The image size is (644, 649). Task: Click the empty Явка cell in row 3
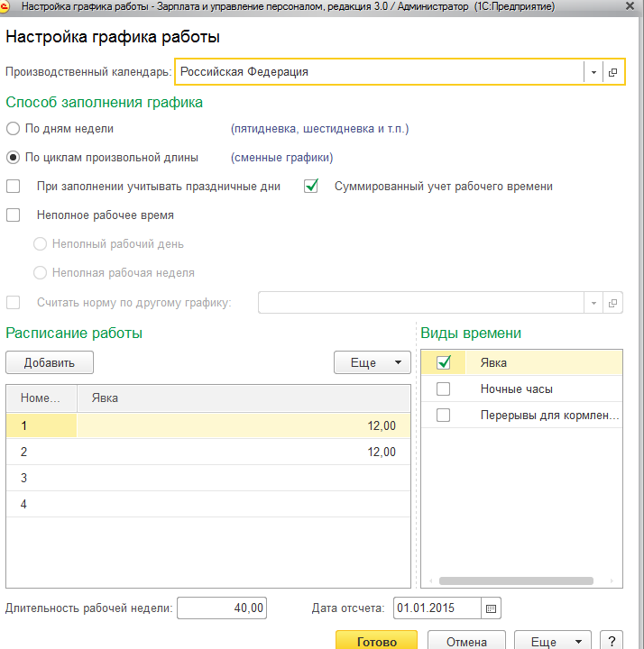click(x=244, y=478)
